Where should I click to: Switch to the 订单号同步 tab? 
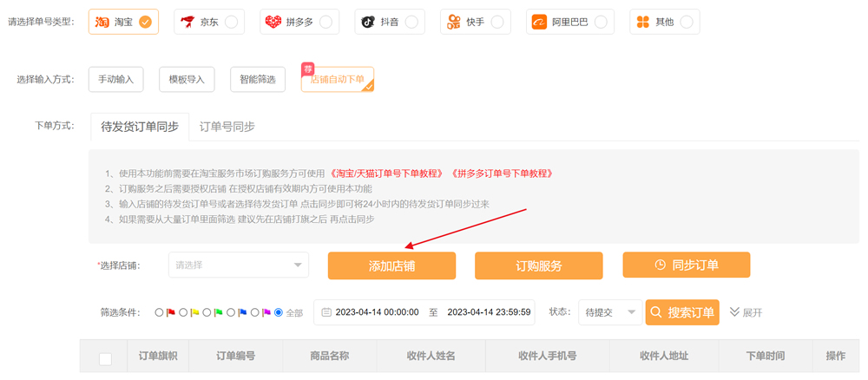tap(227, 127)
